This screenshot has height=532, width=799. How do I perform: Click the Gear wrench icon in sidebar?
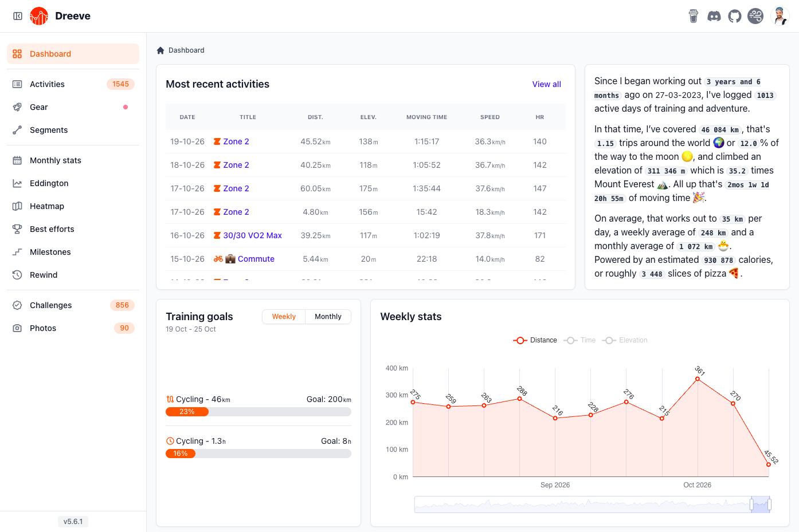coord(17,107)
